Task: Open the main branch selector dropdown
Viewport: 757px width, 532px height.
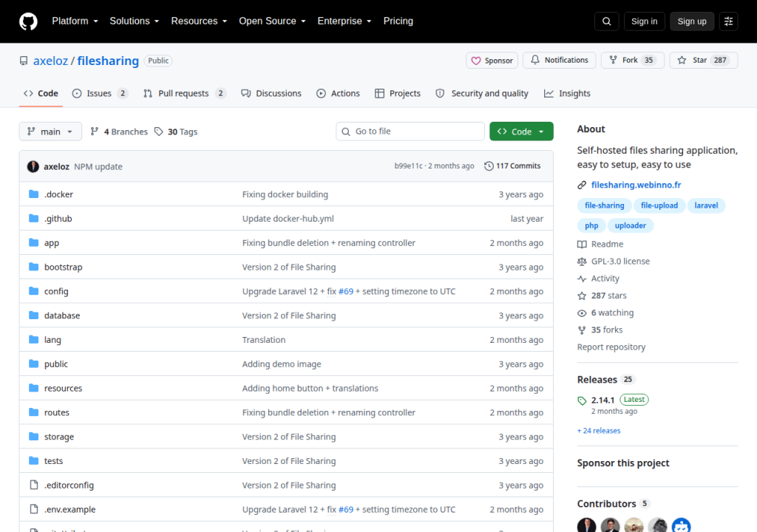Action: tap(50, 132)
